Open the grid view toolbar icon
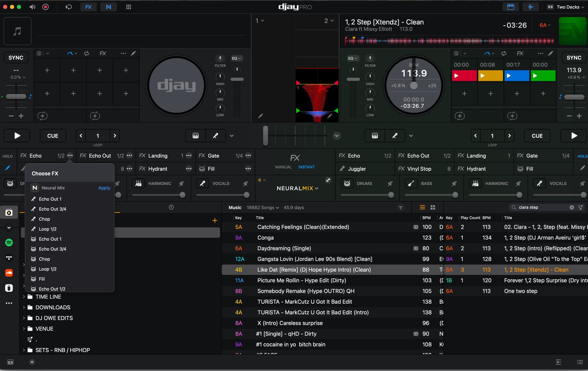The height and width of the screenshot is (371, 588). [128, 7]
